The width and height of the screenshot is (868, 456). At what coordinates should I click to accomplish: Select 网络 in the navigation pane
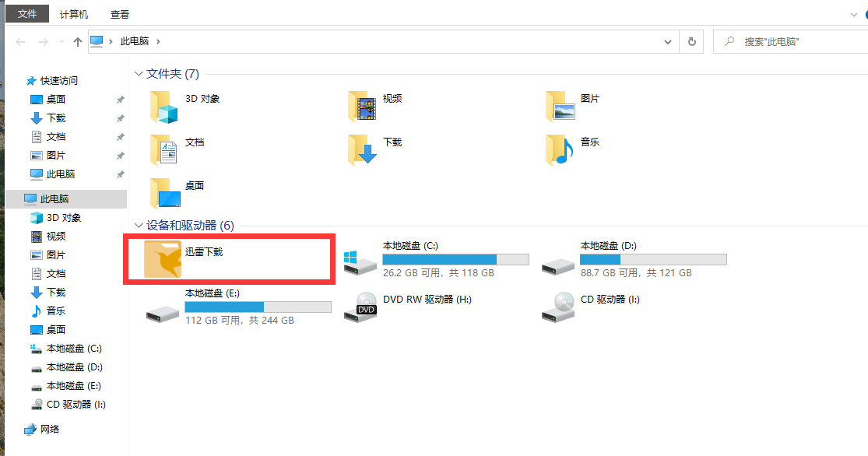click(50, 429)
